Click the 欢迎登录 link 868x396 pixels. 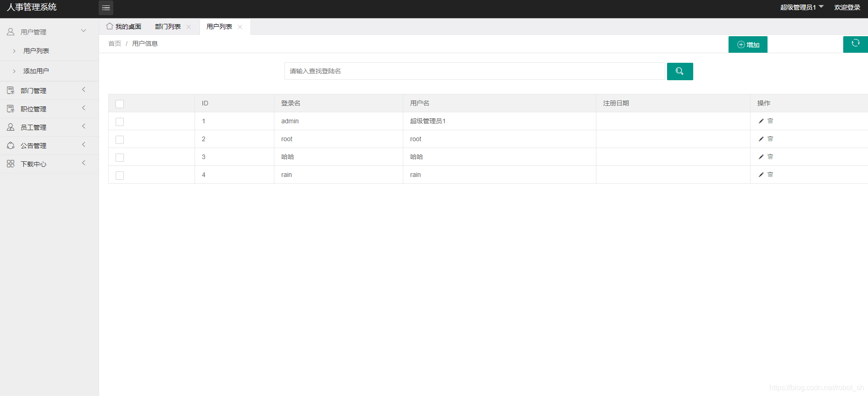(x=847, y=7)
